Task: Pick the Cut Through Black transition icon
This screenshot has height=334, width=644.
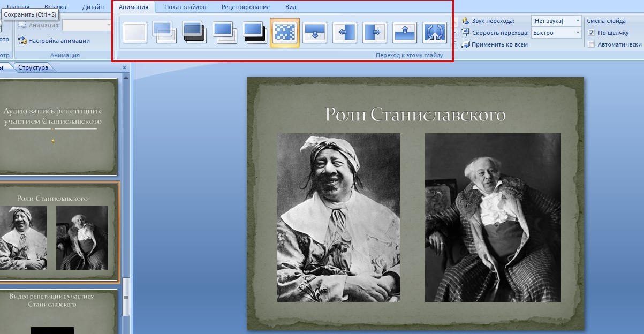Action: pos(254,33)
